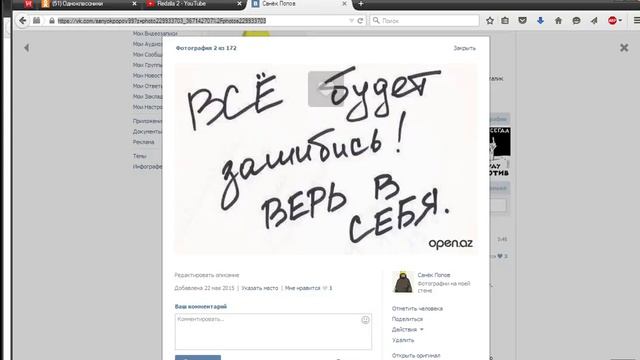Click the site identity icon beside the padlock
Screen dimensions: 640x360
(36, 20)
